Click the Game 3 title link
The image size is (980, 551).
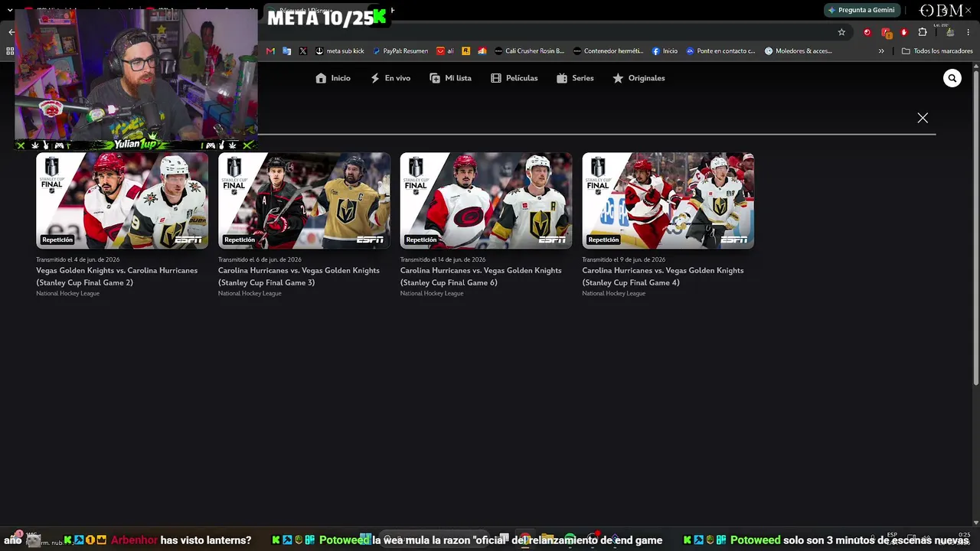[299, 276]
